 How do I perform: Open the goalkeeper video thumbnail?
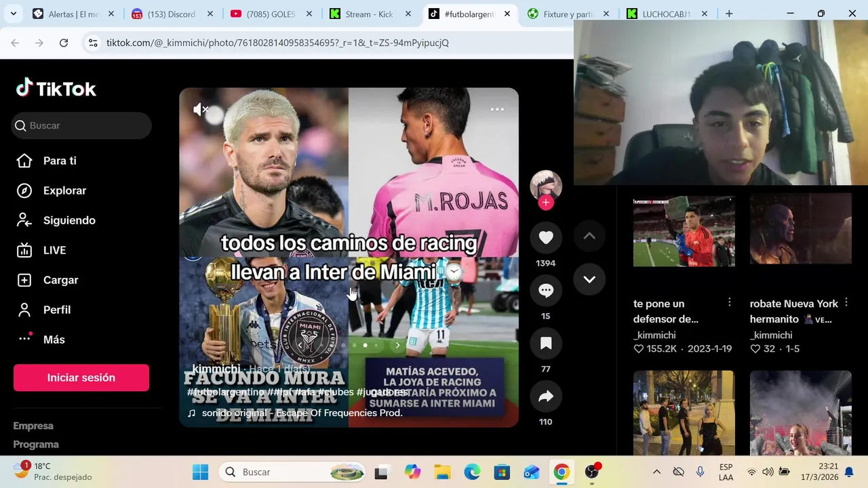[x=684, y=230]
